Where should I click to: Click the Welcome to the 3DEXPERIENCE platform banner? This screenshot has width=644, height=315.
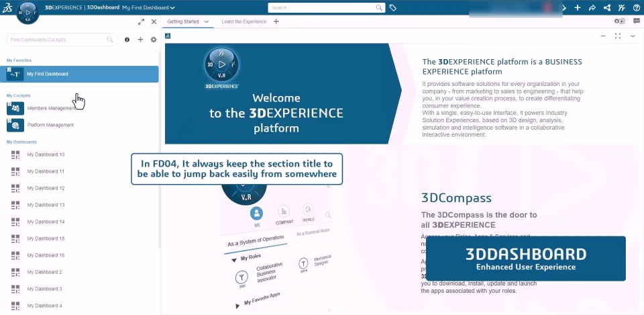pyautogui.click(x=283, y=94)
